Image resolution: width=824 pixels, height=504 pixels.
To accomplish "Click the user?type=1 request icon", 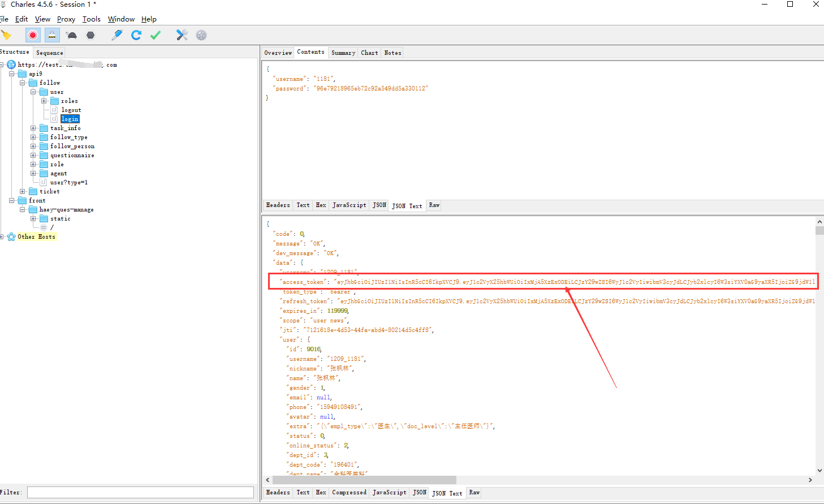I will point(44,182).
